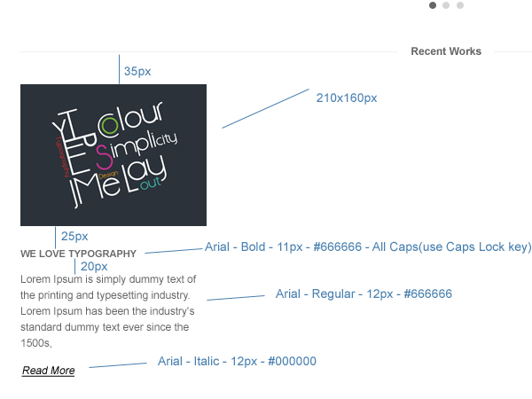Click the Lorem Ipsum description paragraph

tap(108, 311)
